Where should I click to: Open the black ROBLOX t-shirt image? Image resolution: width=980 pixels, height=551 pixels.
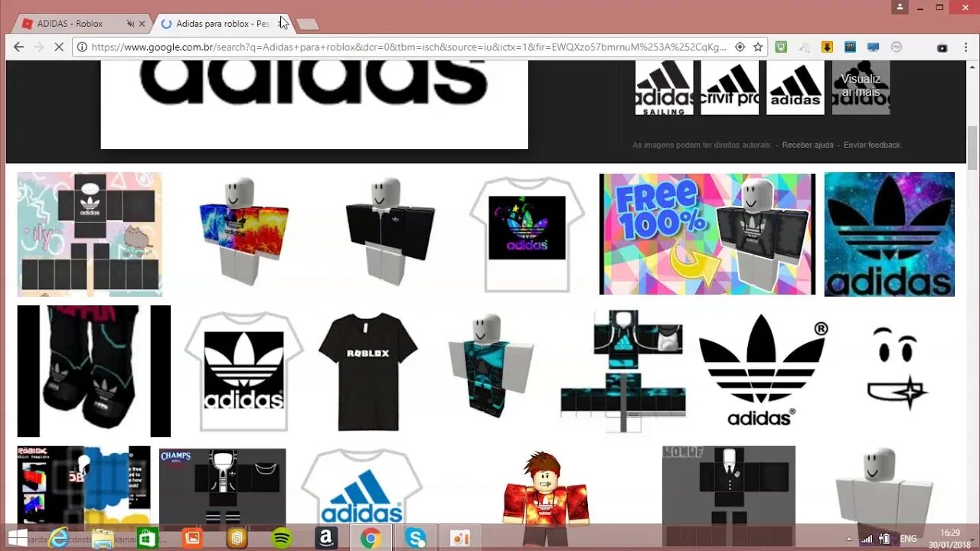pos(368,372)
